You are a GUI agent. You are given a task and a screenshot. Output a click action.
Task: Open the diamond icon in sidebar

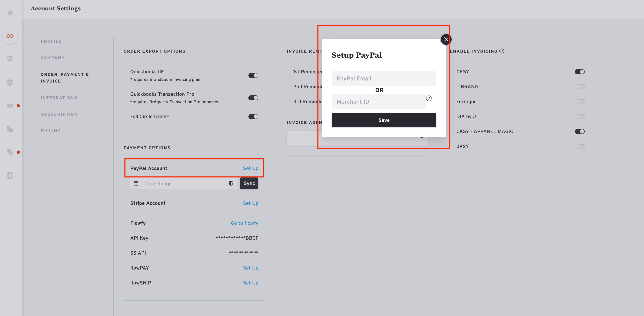pos(10,59)
